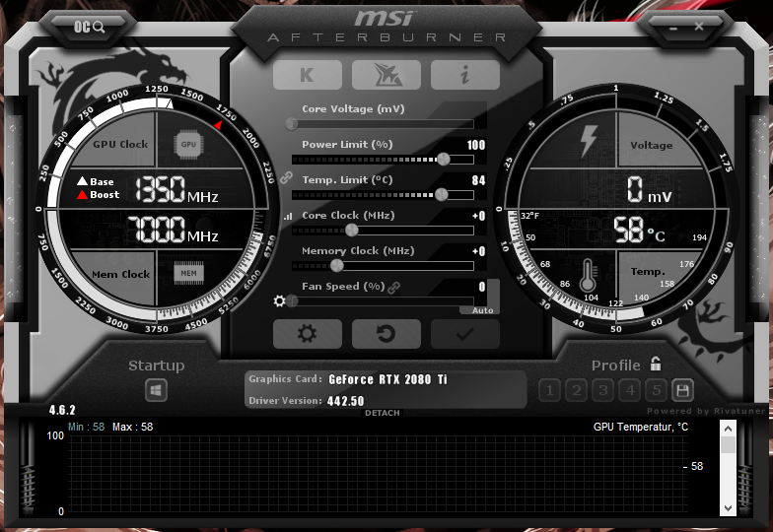Screen dimensions: 773x532
Task: Click the Power Limit slider handle
Action: point(444,159)
